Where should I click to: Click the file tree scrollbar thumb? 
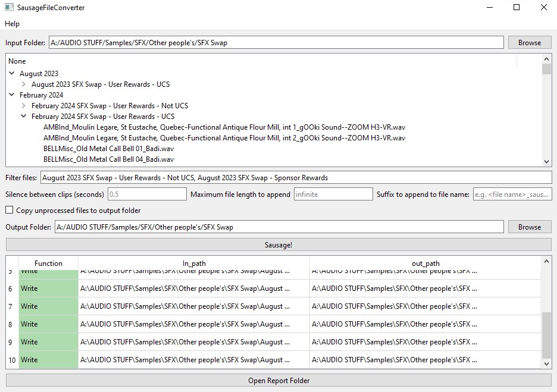546,69
